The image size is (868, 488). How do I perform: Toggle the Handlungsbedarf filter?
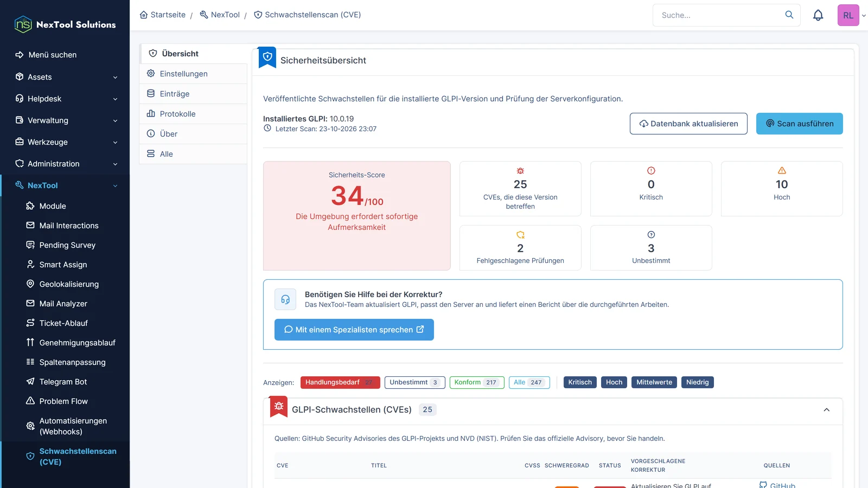tap(340, 382)
